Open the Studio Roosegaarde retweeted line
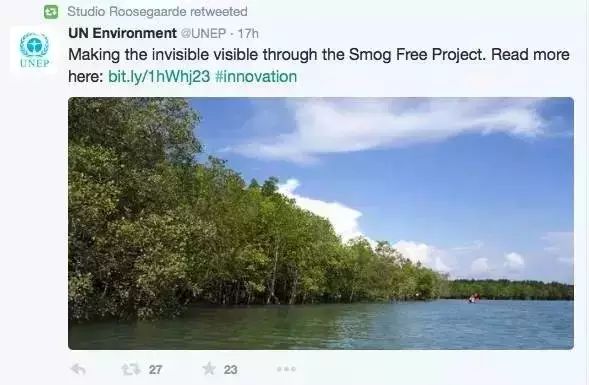The width and height of the screenshot is (589, 385). point(157,12)
